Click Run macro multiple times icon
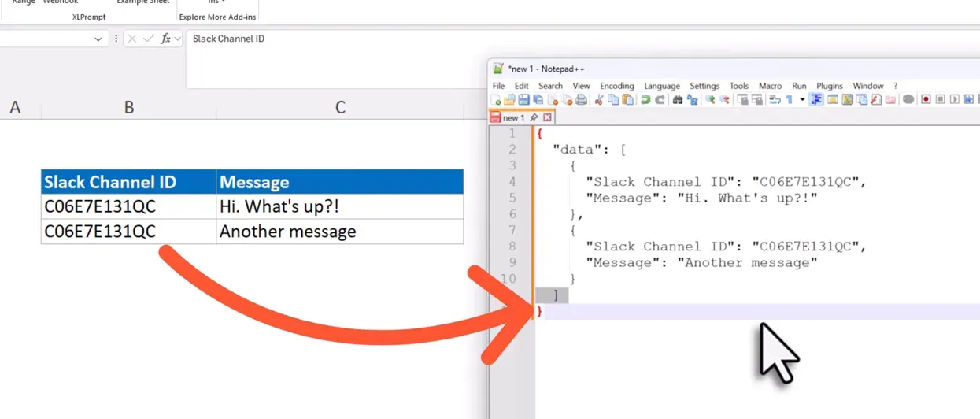 (969, 99)
